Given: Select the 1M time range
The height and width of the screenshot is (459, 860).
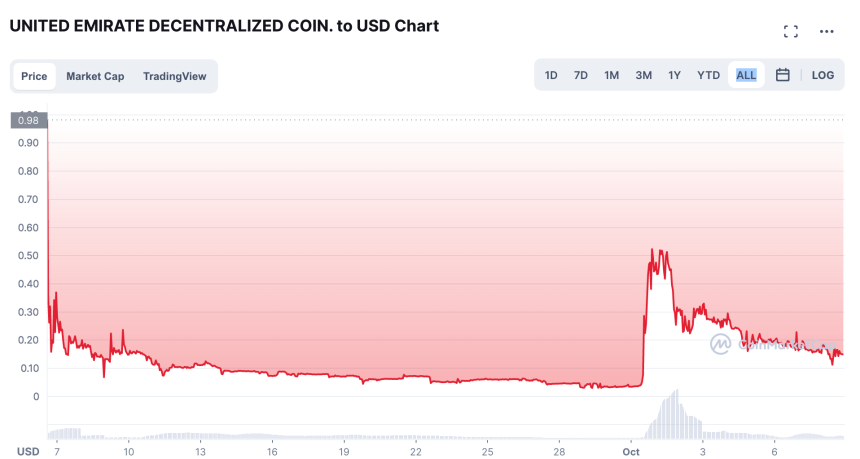Looking at the screenshot, I should pyautogui.click(x=611, y=75).
